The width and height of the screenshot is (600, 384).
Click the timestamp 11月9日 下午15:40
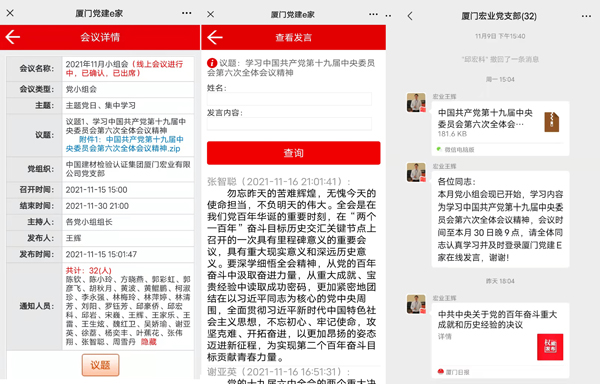500,36
